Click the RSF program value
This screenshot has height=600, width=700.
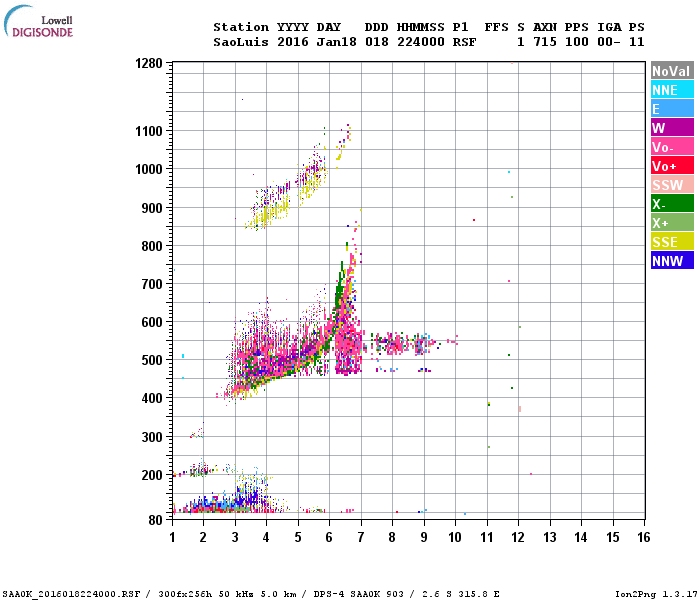(464, 42)
